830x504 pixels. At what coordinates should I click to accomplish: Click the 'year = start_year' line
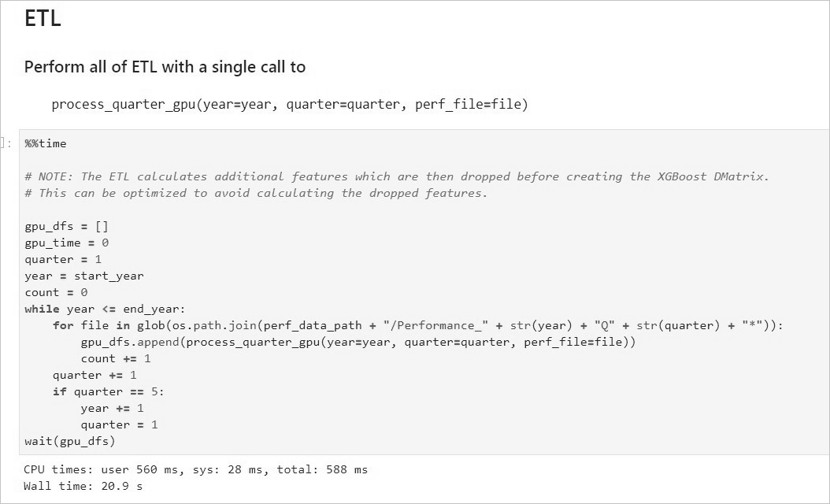coord(83,276)
